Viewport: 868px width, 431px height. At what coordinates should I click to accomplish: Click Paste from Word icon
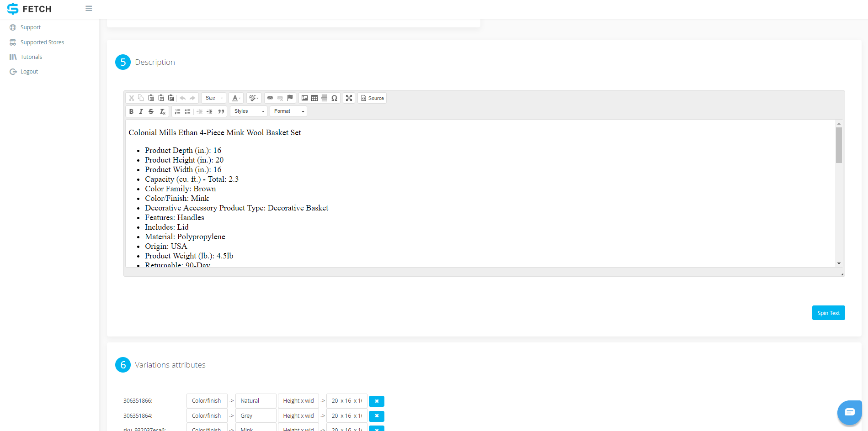(171, 98)
